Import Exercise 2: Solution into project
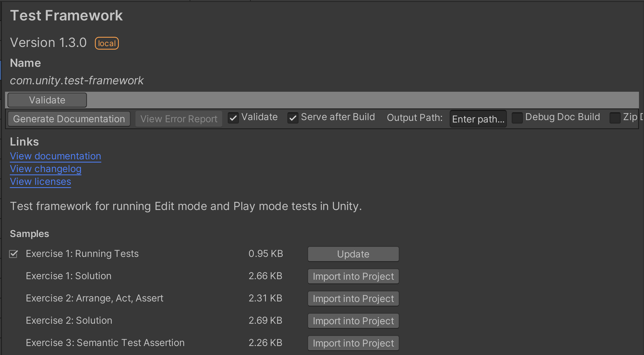 pos(353,321)
